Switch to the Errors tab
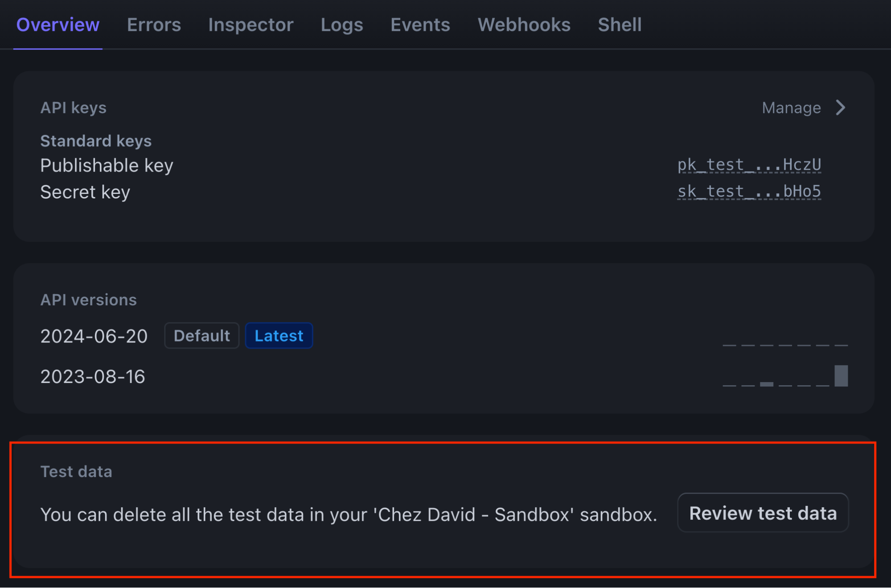891x588 pixels. click(154, 25)
